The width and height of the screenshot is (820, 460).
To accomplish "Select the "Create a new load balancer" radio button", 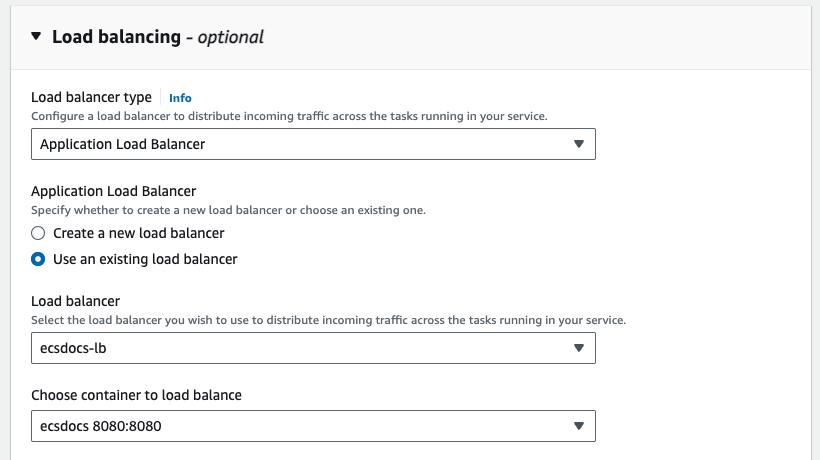I will (x=38, y=233).
